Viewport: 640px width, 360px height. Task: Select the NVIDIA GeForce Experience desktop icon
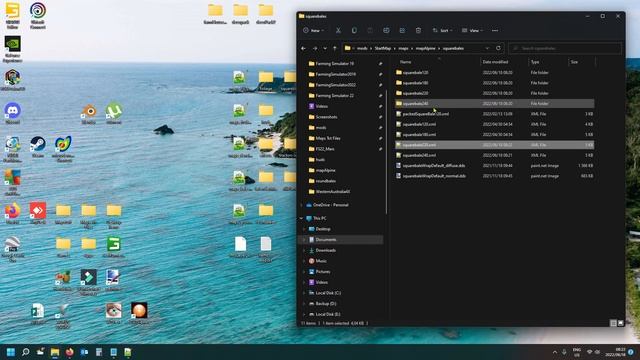pyautogui.click(x=12, y=49)
